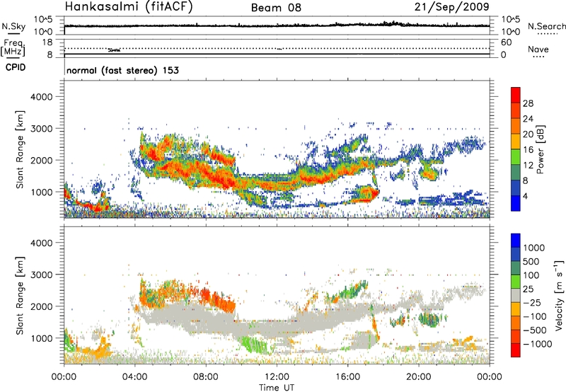Click the 08:00 time axis tick label
Screen dimensions: 566x392
206,377
